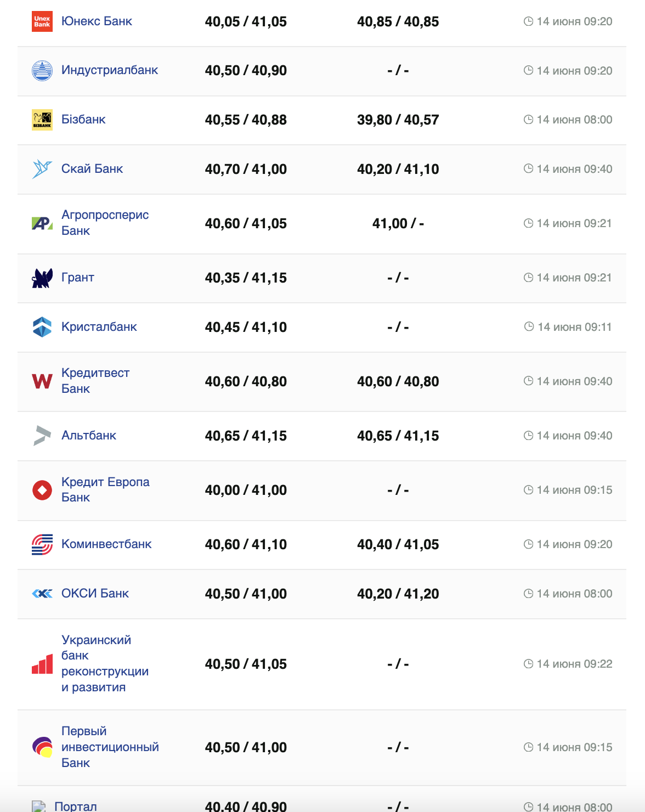This screenshot has width=645, height=812.
Task: Click the Коминвестбанк striped logo icon
Action: [42, 544]
